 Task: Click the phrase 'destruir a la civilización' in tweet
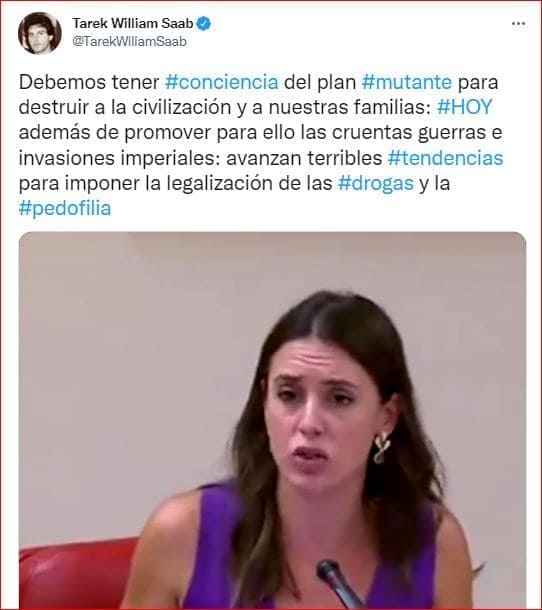pyautogui.click(x=125, y=107)
